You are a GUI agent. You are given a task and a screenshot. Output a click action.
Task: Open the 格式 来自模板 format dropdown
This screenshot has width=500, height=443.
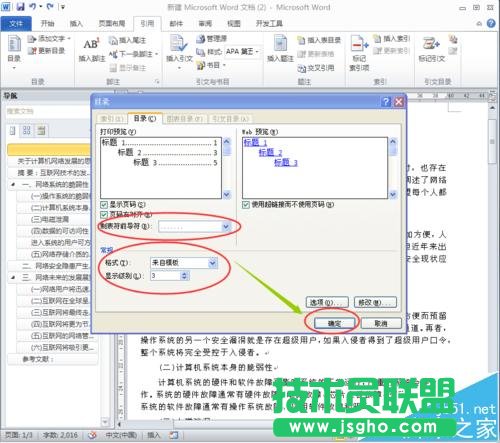pos(213,263)
